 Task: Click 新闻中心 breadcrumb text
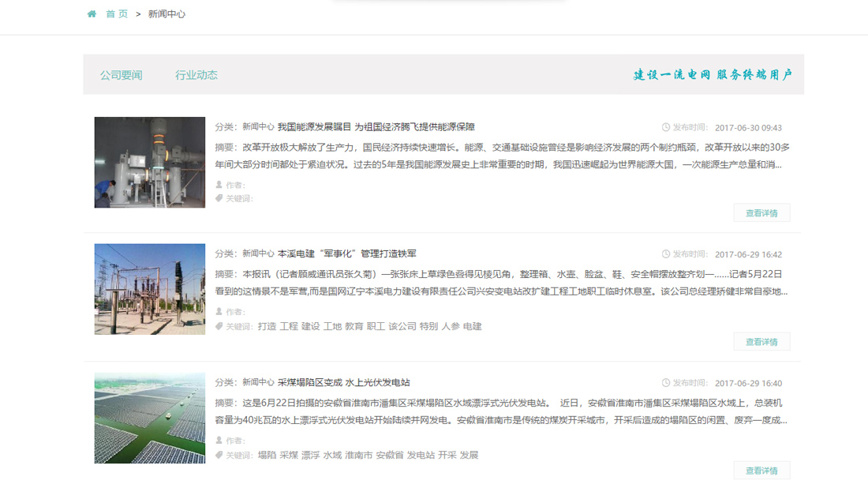coord(166,14)
